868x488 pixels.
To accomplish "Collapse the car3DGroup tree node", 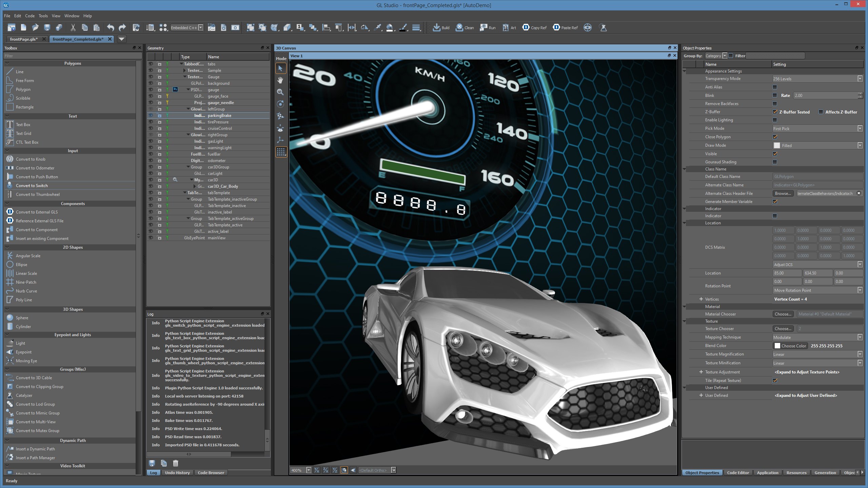I will (188, 167).
